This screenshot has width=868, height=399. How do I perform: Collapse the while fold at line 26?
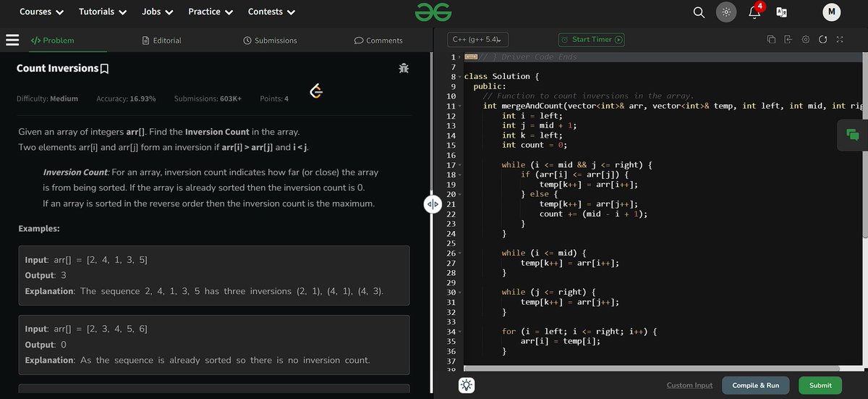point(460,253)
